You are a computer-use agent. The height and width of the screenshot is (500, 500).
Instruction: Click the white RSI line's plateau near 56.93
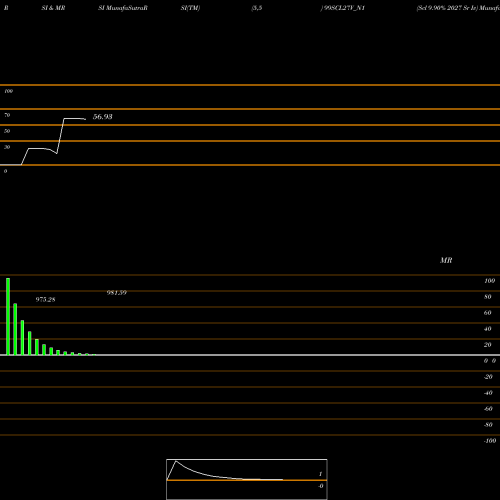click(74, 119)
